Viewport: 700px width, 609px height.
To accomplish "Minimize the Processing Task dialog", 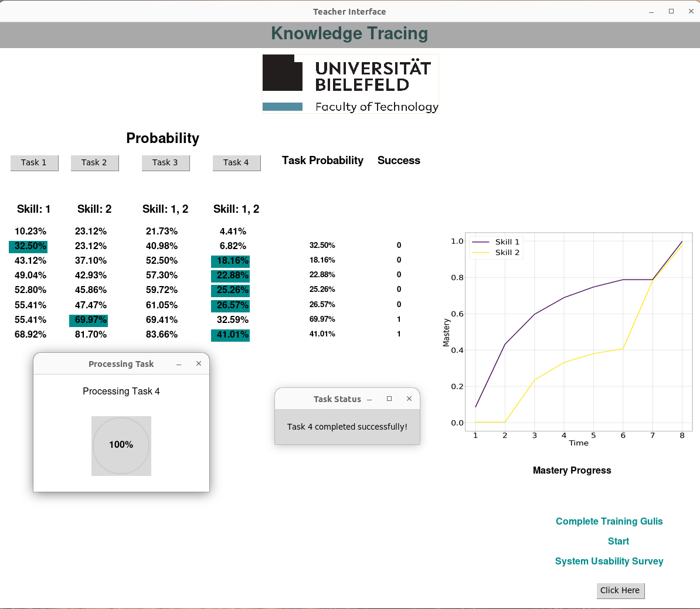I will click(x=179, y=364).
